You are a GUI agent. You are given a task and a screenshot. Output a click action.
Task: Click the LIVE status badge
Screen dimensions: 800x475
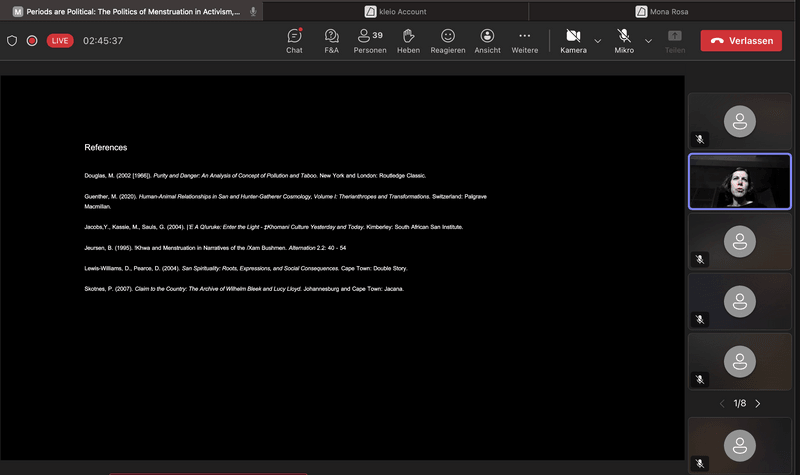tap(60, 41)
